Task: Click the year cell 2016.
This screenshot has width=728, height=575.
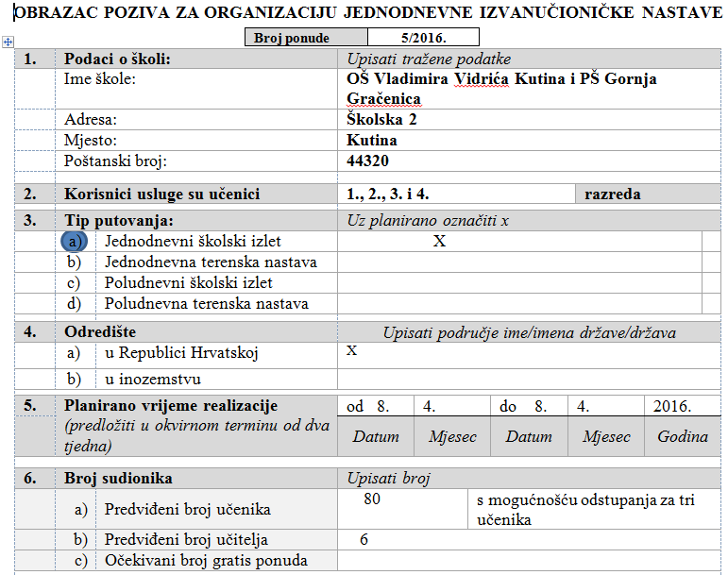Action: click(x=683, y=406)
